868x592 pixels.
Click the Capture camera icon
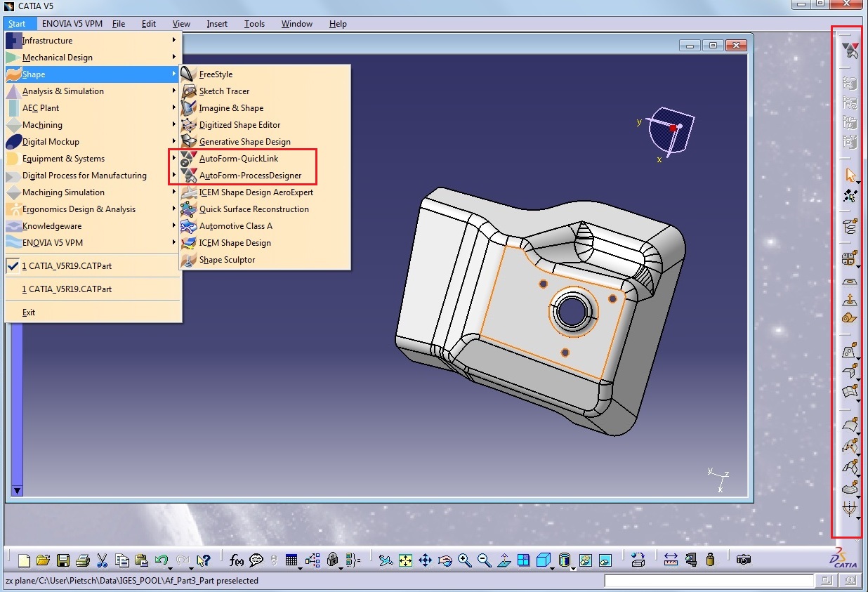point(743,560)
